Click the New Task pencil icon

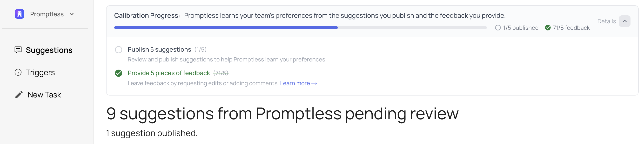(x=19, y=95)
